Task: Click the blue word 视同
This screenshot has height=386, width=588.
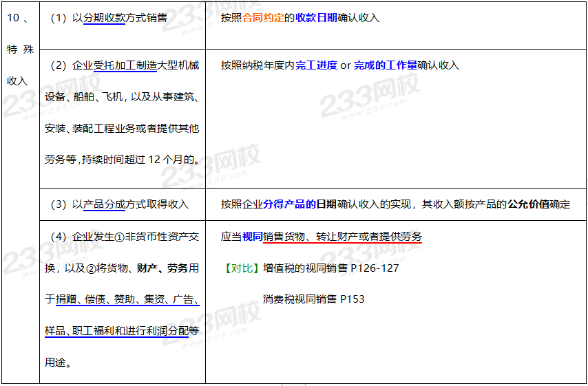Action: (x=252, y=237)
